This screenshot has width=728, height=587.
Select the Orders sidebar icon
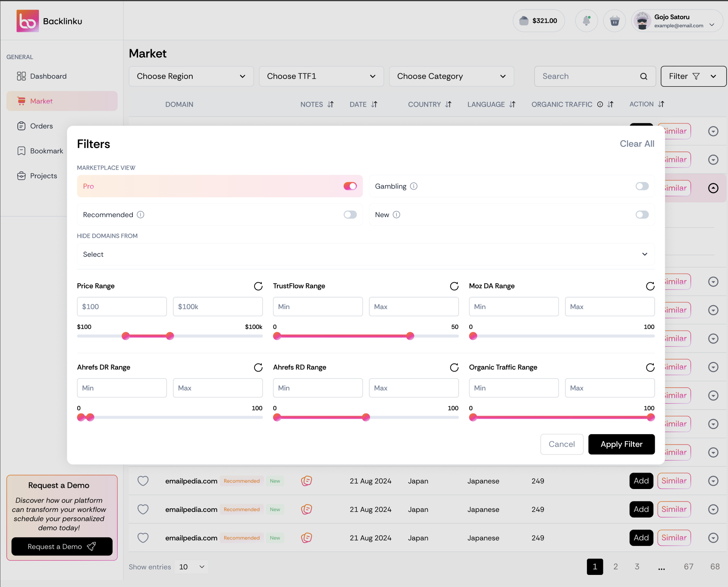tap(22, 126)
